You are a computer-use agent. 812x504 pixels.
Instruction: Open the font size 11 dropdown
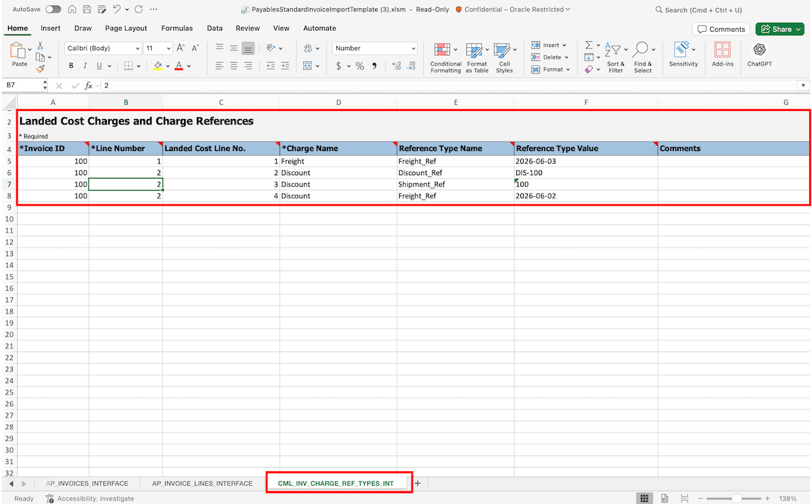158,48
